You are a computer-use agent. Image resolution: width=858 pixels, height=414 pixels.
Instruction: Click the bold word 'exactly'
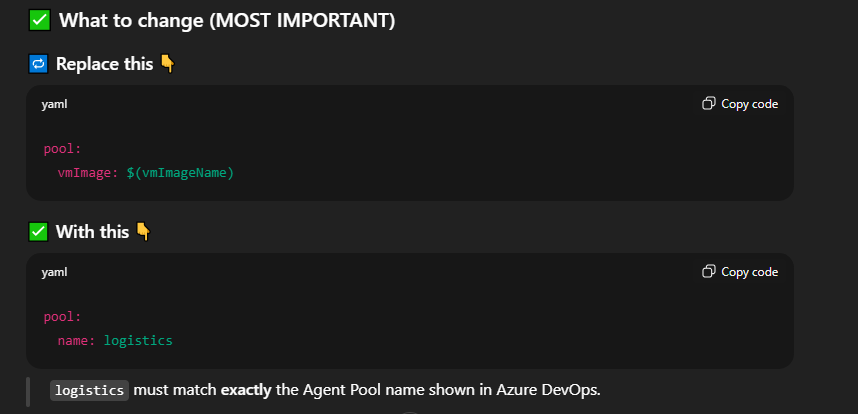pos(246,389)
